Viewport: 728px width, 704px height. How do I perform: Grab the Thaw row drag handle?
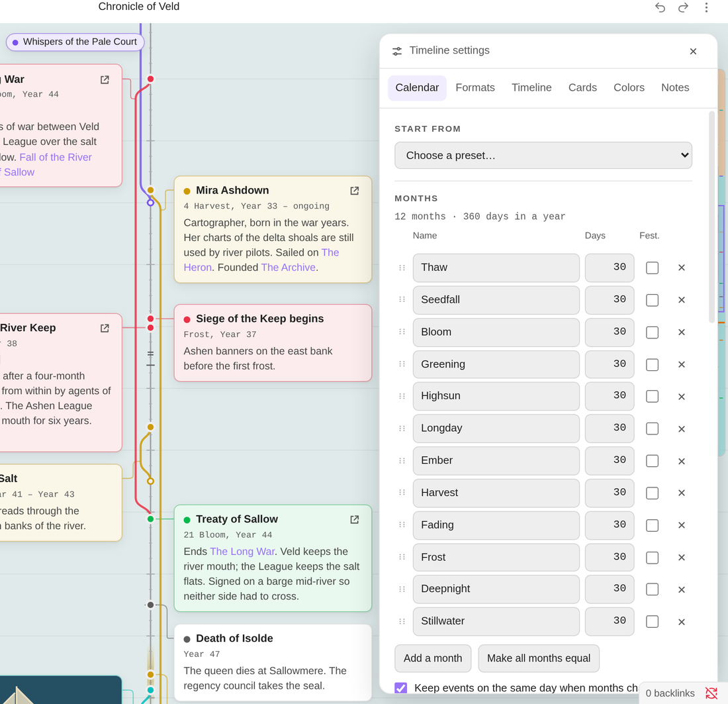[x=402, y=268]
